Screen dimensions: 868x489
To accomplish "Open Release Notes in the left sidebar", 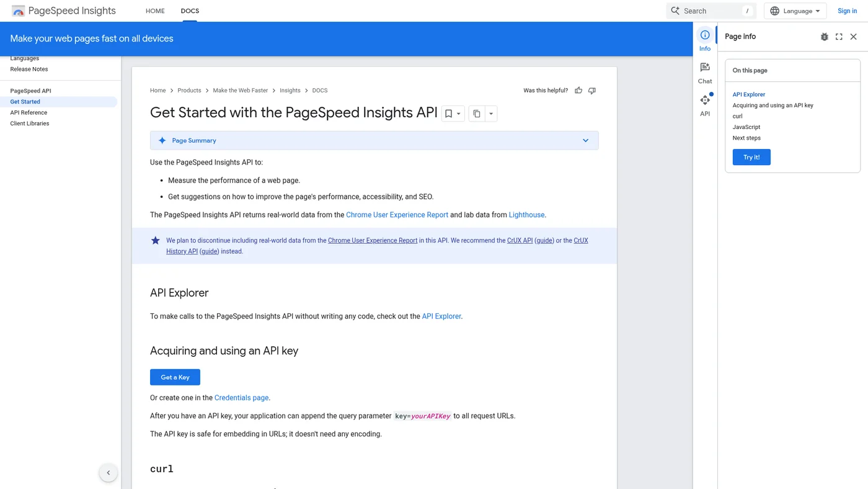I will coord(29,70).
